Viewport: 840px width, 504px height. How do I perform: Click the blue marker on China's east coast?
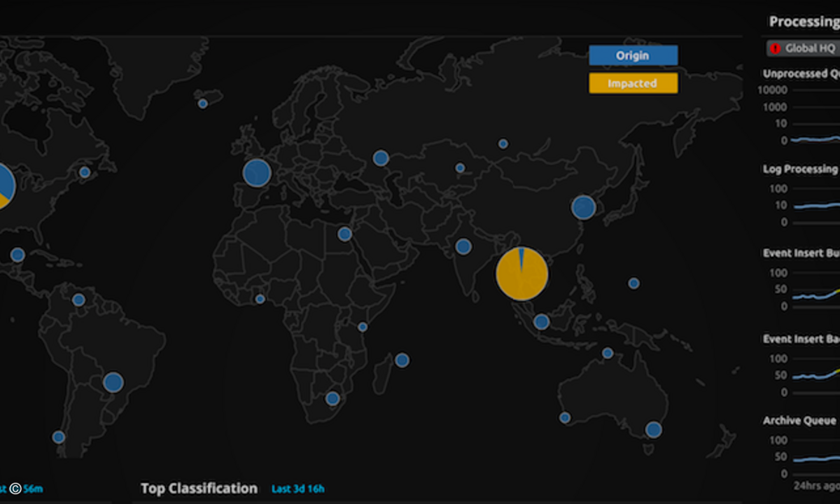click(x=583, y=208)
